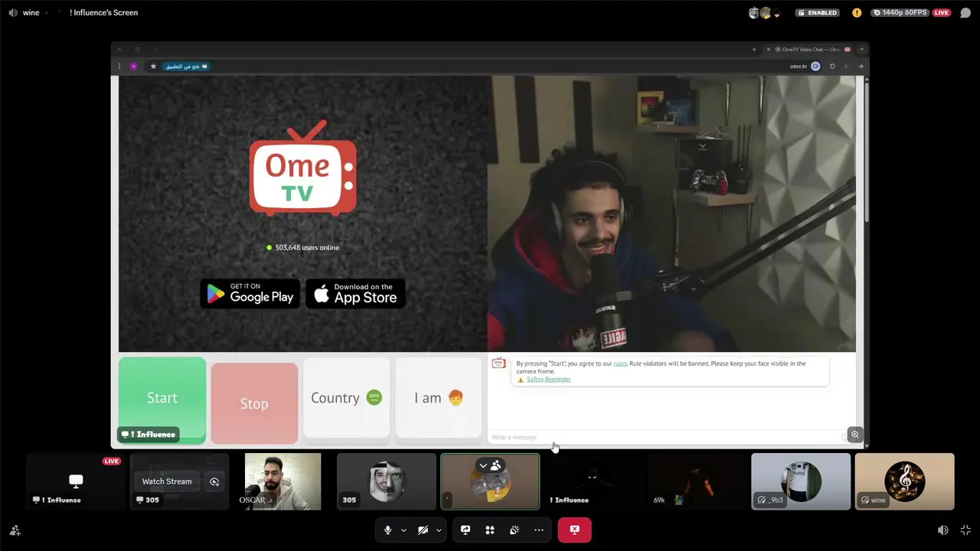
Task: Click the browser page vertical scrollbar
Action: click(866, 151)
